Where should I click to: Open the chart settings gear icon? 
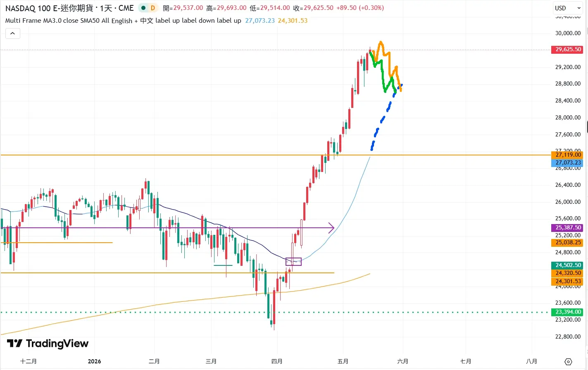[568, 362]
